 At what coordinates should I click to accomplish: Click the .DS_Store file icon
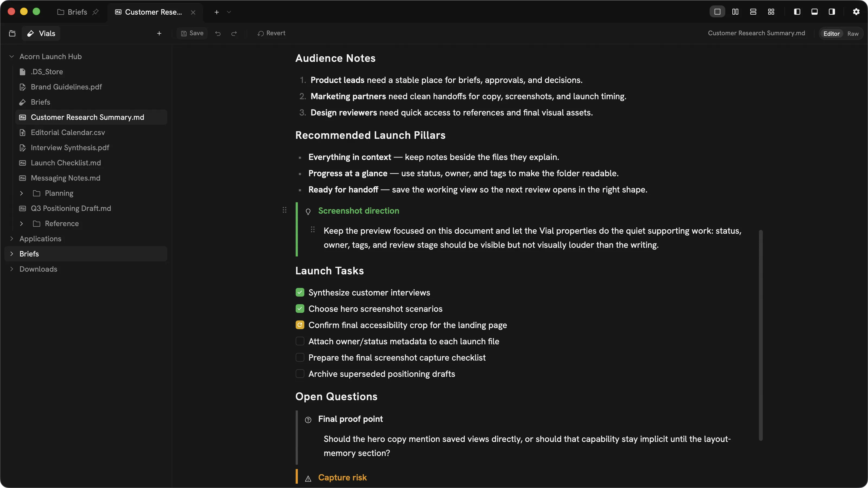23,72
